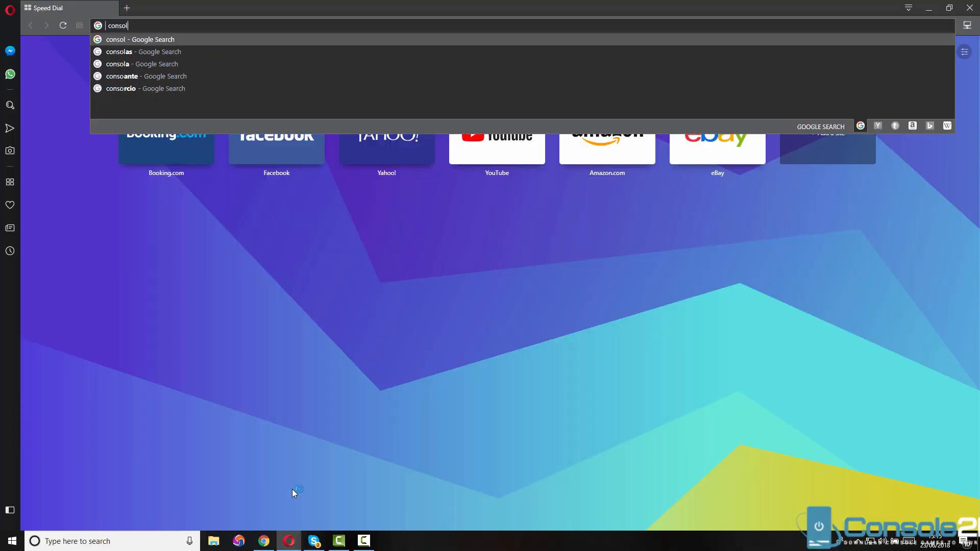The height and width of the screenshot is (551, 980).
Task: Toggle the sidebar panel visibility
Action: (x=10, y=510)
